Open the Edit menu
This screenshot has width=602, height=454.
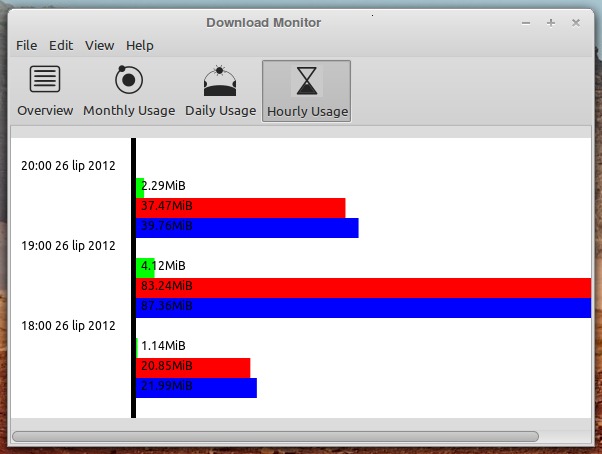[61, 45]
